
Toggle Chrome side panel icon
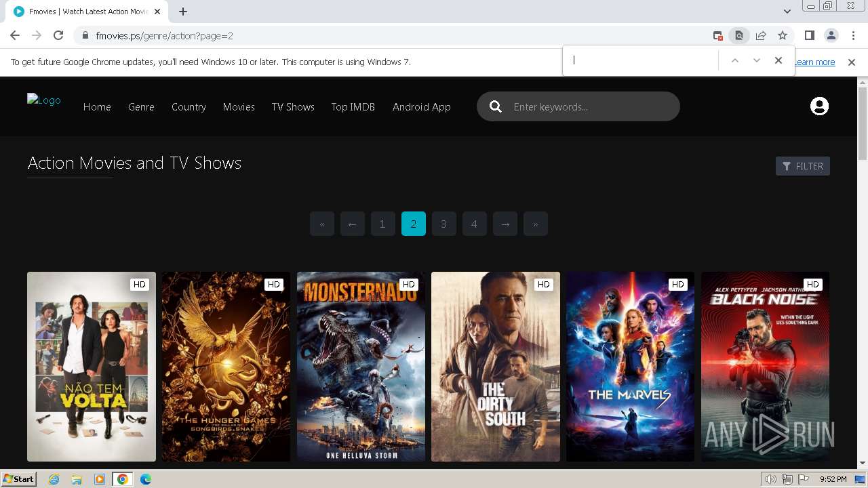[809, 36]
